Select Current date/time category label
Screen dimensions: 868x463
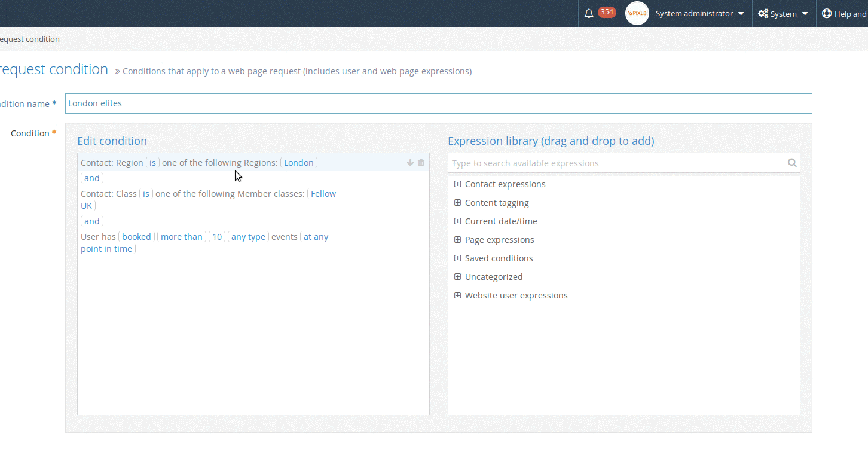click(501, 221)
